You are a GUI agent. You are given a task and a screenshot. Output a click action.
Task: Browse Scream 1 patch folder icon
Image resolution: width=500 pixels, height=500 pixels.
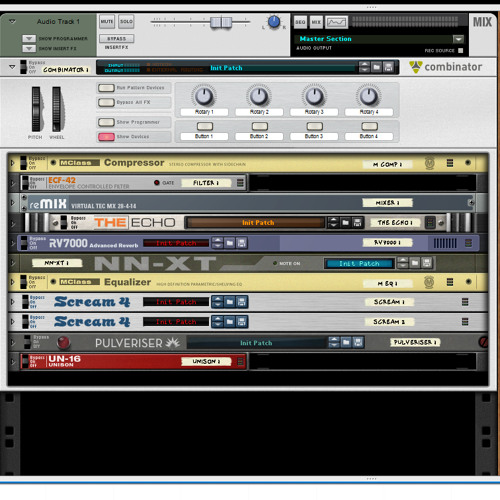point(229,302)
